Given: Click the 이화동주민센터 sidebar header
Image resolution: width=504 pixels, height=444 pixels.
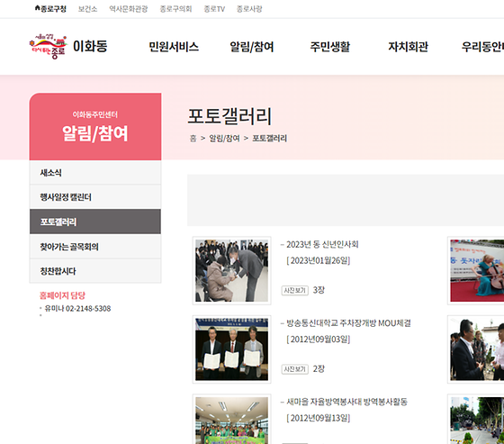Looking at the screenshot, I should click(95, 114).
